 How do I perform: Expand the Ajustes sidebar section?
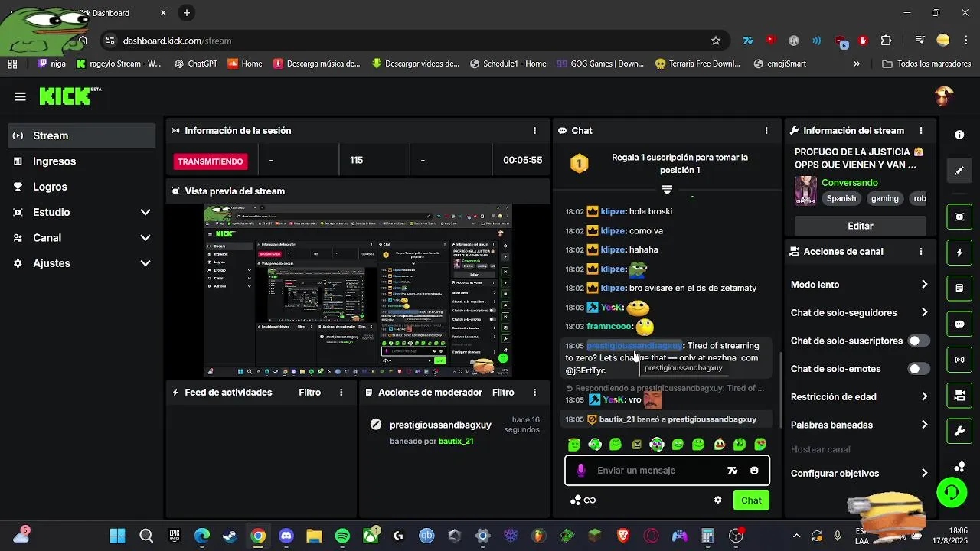[x=82, y=263]
